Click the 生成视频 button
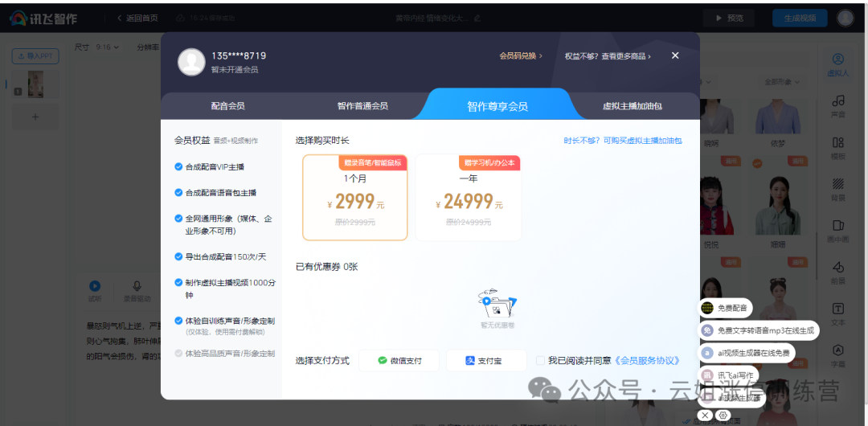The image size is (868, 426). point(800,18)
